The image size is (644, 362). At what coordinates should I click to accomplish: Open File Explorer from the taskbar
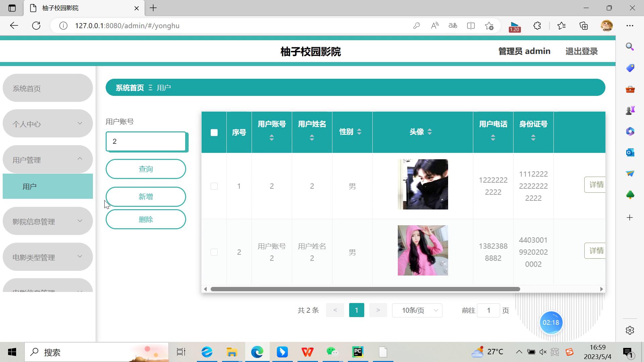[232, 352]
